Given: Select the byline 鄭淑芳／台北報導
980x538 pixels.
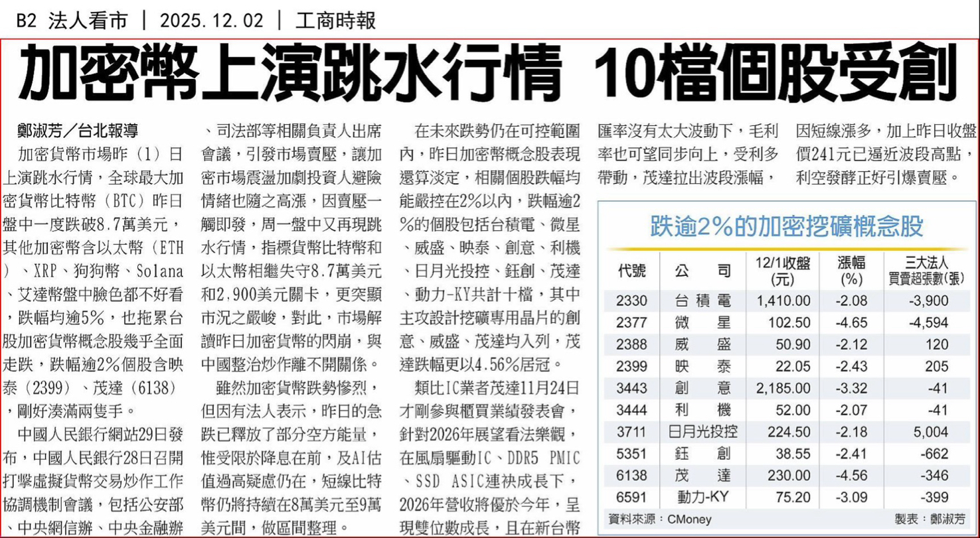Looking at the screenshot, I should coord(77,130).
